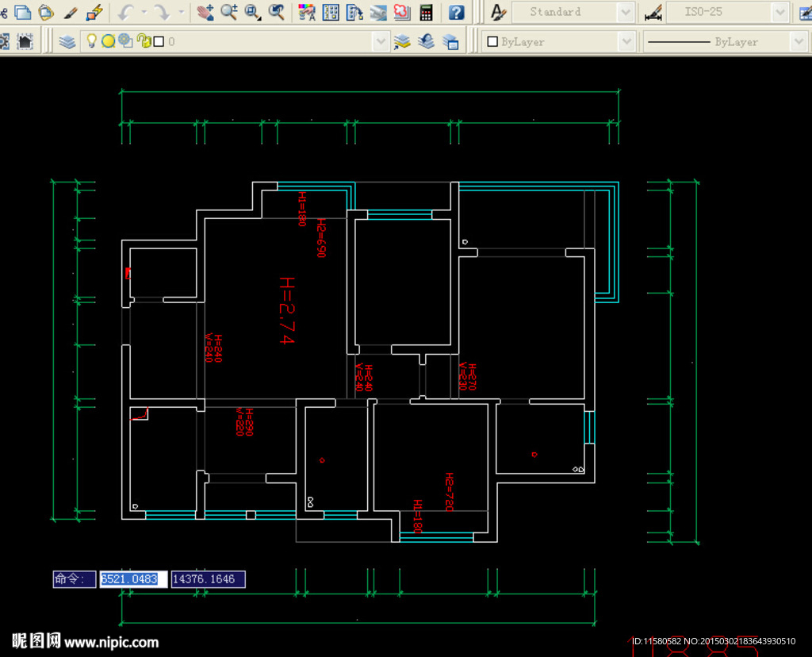The width and height of the screenshot is (812, 657).
Task: Select the Pan realtime hand tool
Action: (205, 12)
